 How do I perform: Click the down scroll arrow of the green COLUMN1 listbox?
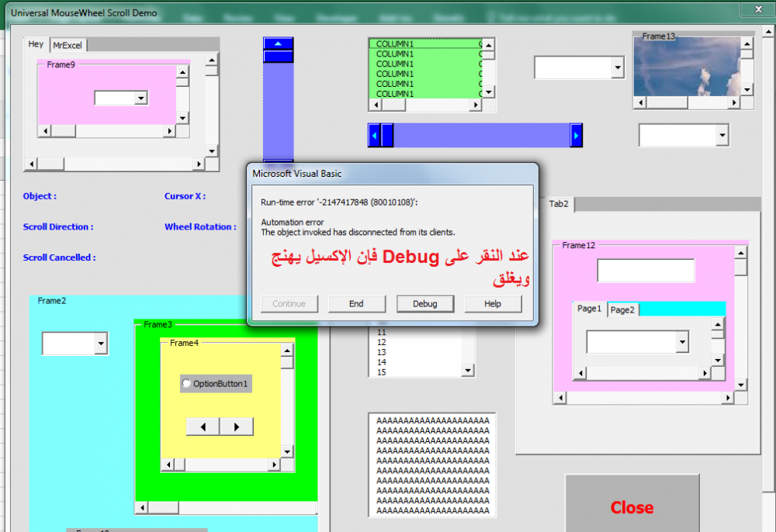tap(488, 92)
